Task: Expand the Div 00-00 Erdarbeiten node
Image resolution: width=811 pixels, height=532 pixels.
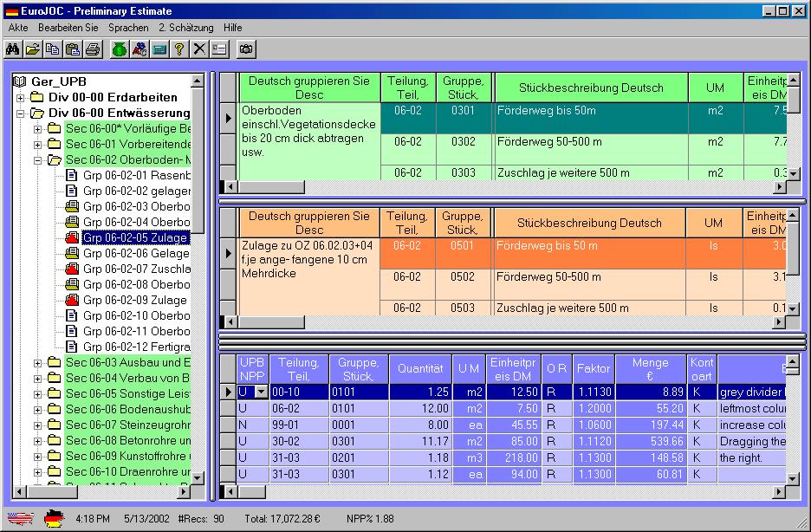Action: pyautogui.click(x=21, y=98)
